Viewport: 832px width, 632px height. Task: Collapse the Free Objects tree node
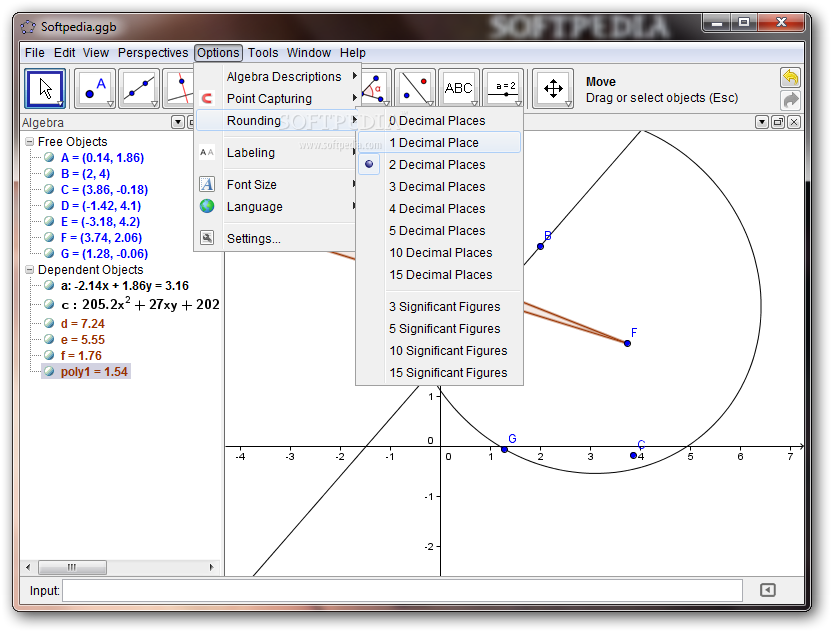tap(30, 142)
